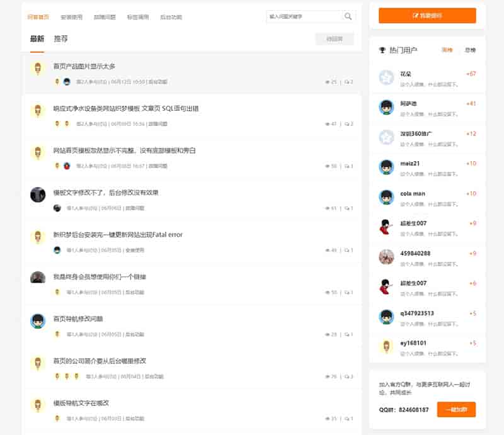Viewport: 504px width, 435px height.
Task: Switch to the 最新 tab
Action: (x=37, y=39)
